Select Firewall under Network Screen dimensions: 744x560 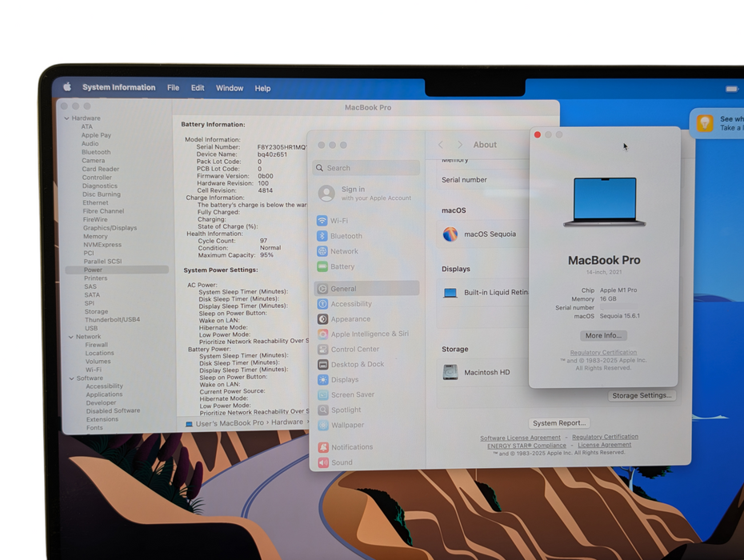97,345
